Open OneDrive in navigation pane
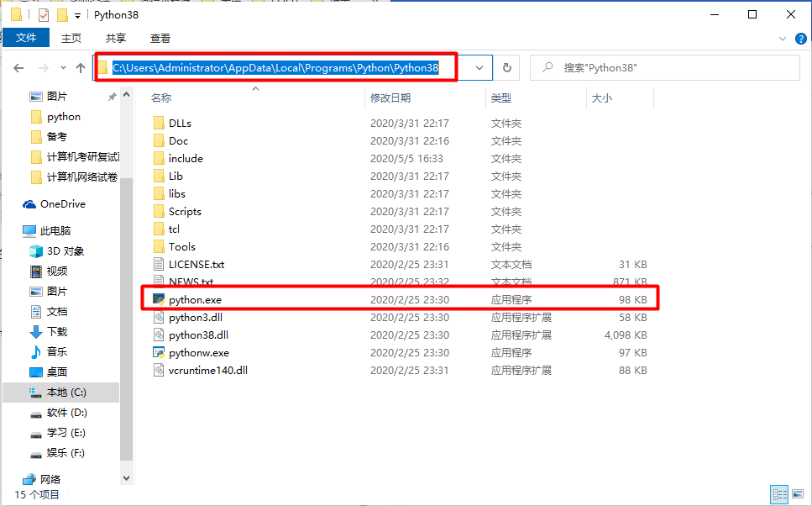 tap(63, 204)
